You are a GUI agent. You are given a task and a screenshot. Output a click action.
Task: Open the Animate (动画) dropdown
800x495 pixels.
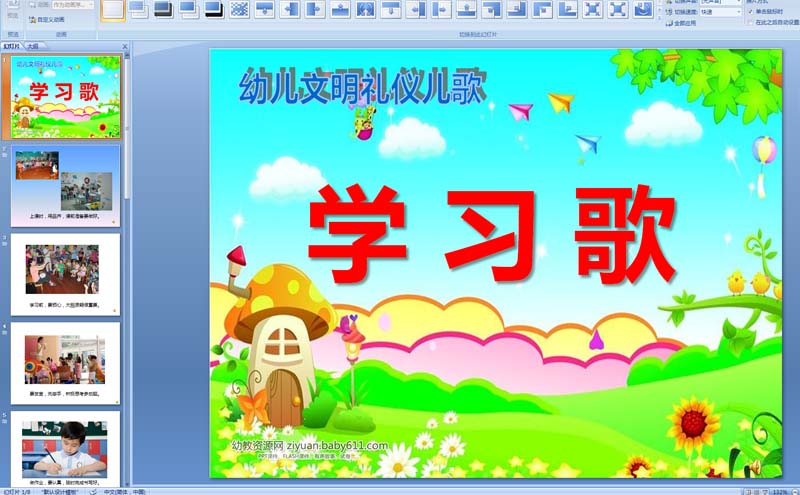coord(73,5)
